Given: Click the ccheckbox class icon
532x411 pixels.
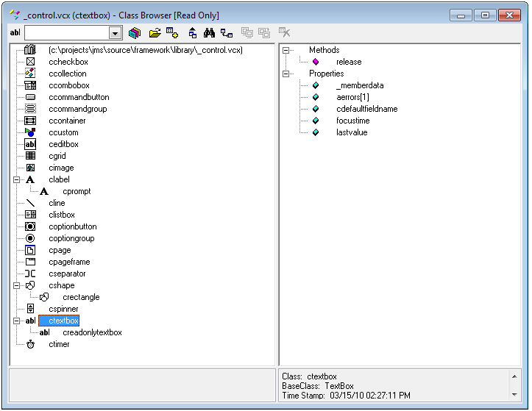Looking at the screenshot, I should click(x=30, y=62).
